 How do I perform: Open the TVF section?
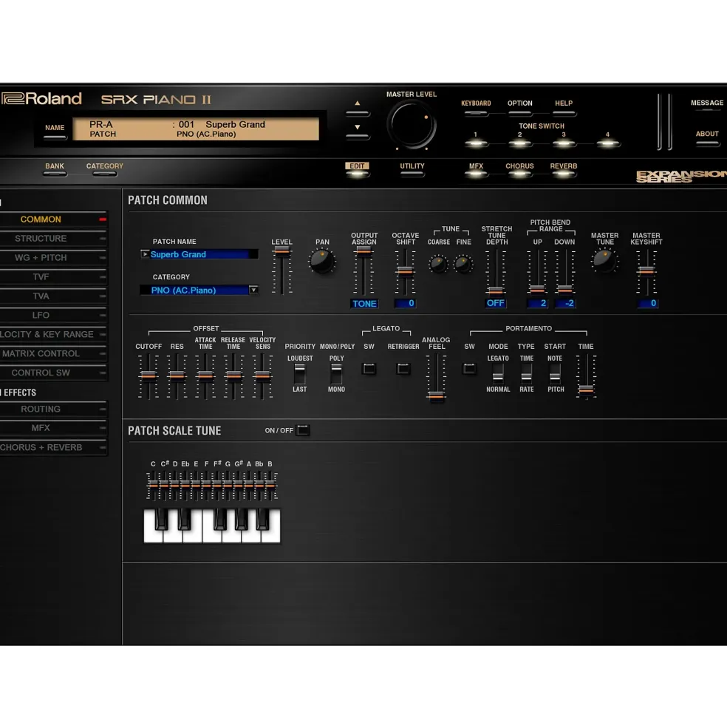pyautogui.click(x=53, y=276)
